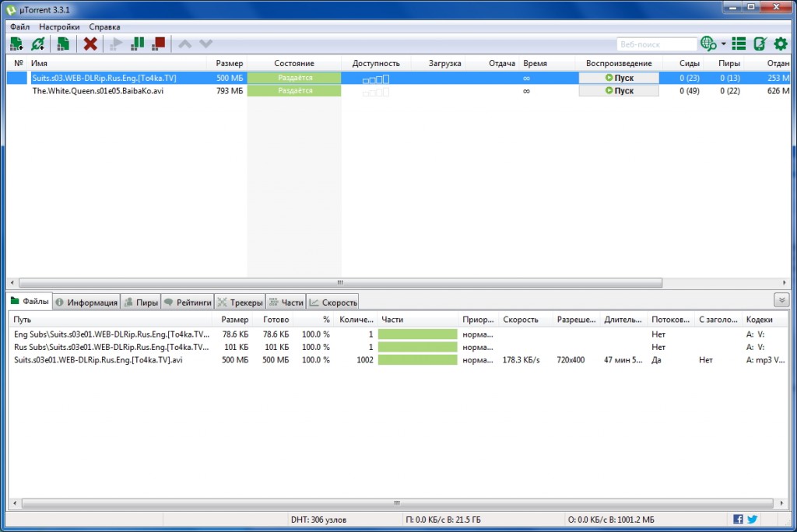This screenshot has height=532, width=797.
Task: Sort by Загрузка column header
Action: [439, 63]
